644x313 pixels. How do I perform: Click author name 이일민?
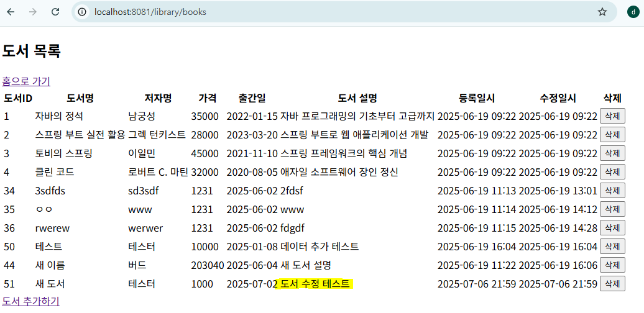(142, 154)
